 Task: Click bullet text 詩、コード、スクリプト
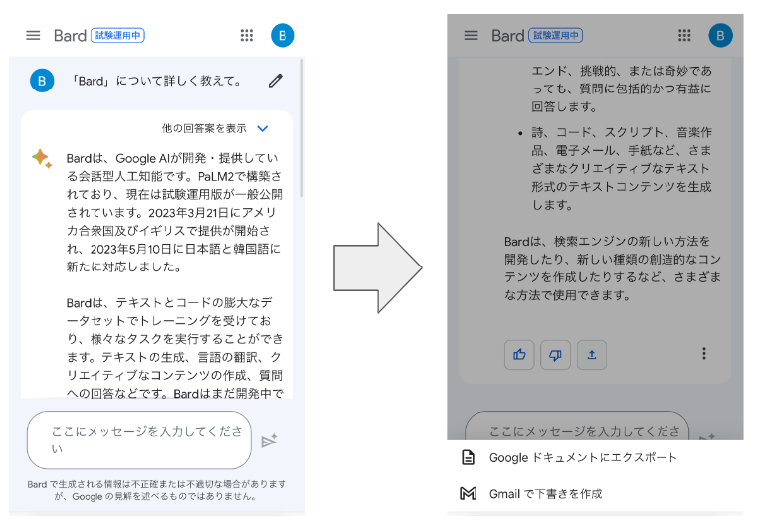click(x=621, y=169)
